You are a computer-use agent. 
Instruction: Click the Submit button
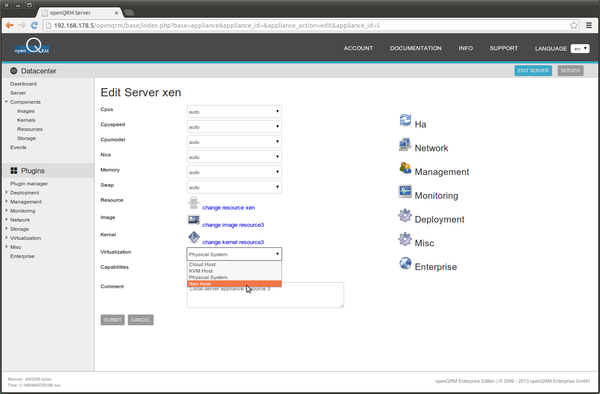[112, 320]
